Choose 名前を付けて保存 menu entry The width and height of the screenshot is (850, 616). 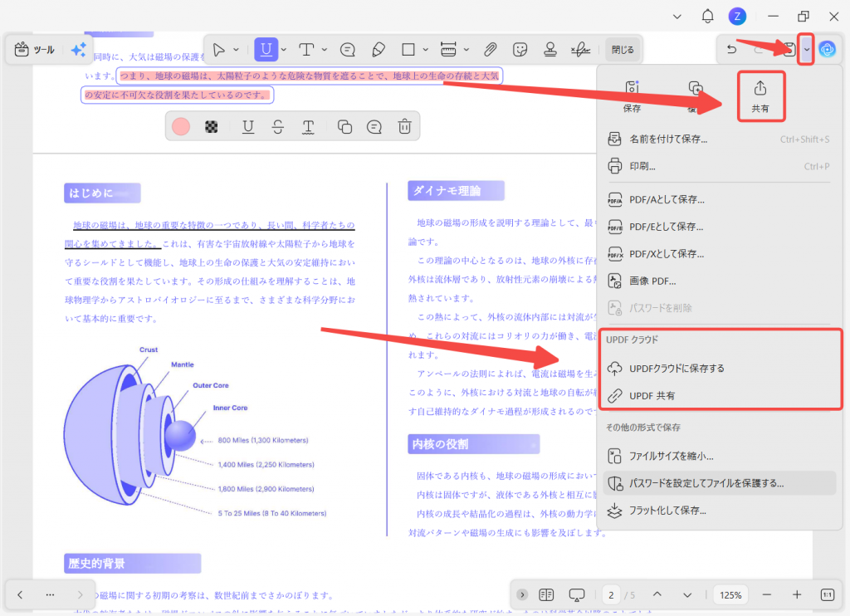pos(719,139)
